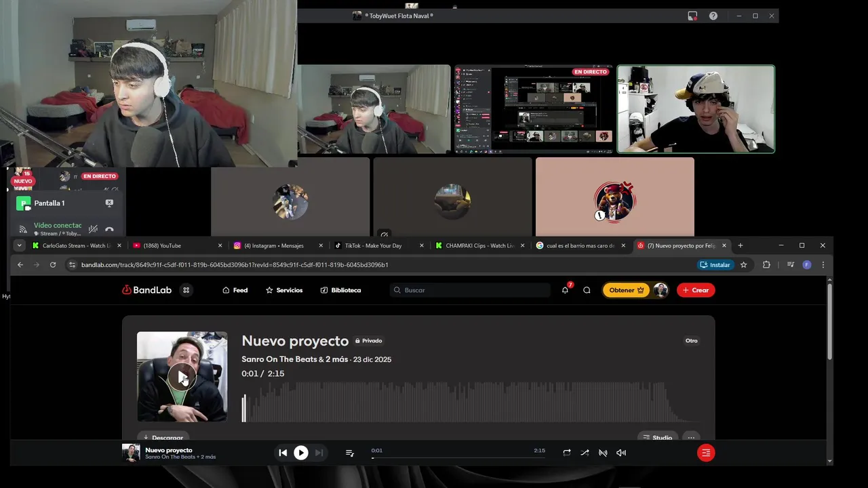Click the Otro genre tag
This screenshot has height=488, width=868.
(x=691, y=341)
